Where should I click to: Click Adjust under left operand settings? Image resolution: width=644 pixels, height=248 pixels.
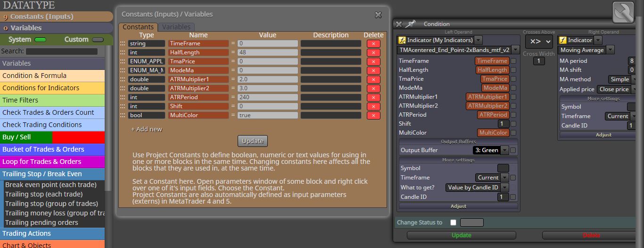pos(458,206)
